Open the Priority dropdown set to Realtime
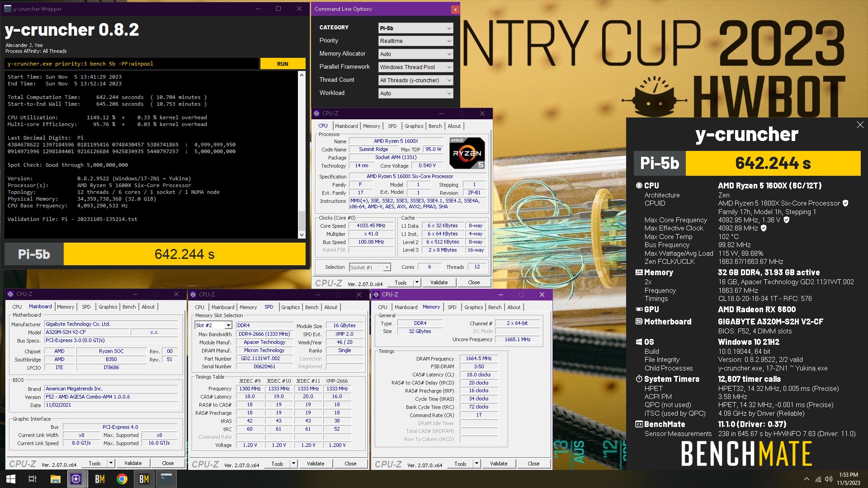The width and height of the screenshot is (868, 488). click(x=415, y=41)
